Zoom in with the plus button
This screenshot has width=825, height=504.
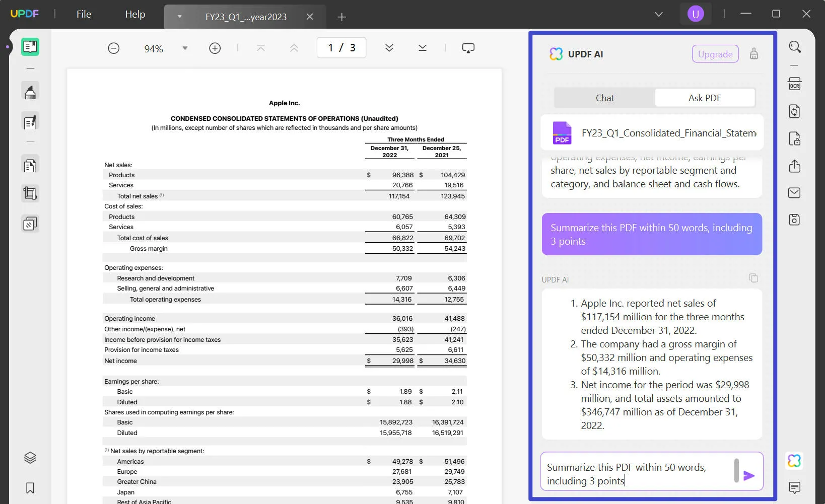pos(215,48)
